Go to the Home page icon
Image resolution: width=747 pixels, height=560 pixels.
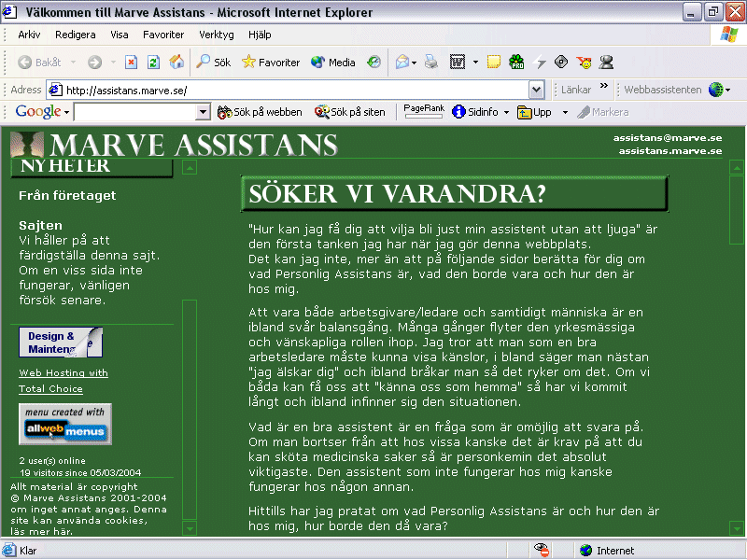pyautogui.click(x=176, y=63)
